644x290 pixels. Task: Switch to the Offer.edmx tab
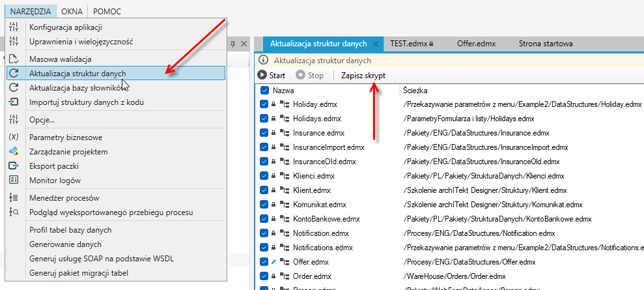(x=477, y=44)
